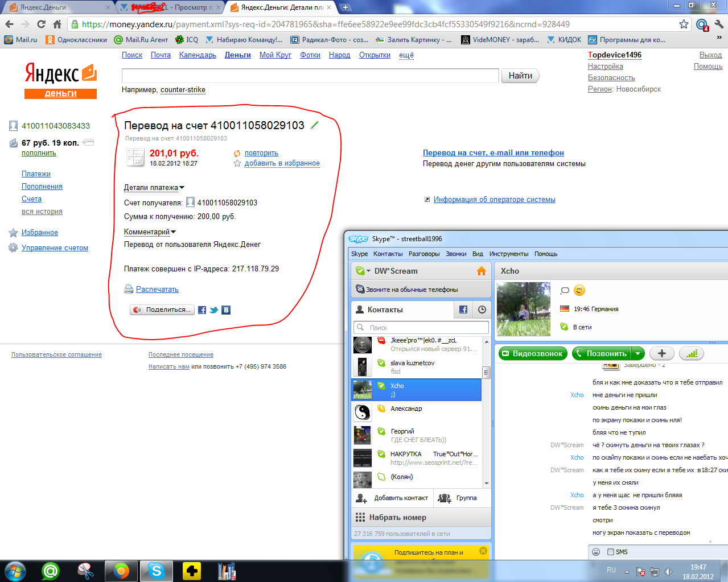Open Mail.Ru Agent from taskbar

coord(51,571)
